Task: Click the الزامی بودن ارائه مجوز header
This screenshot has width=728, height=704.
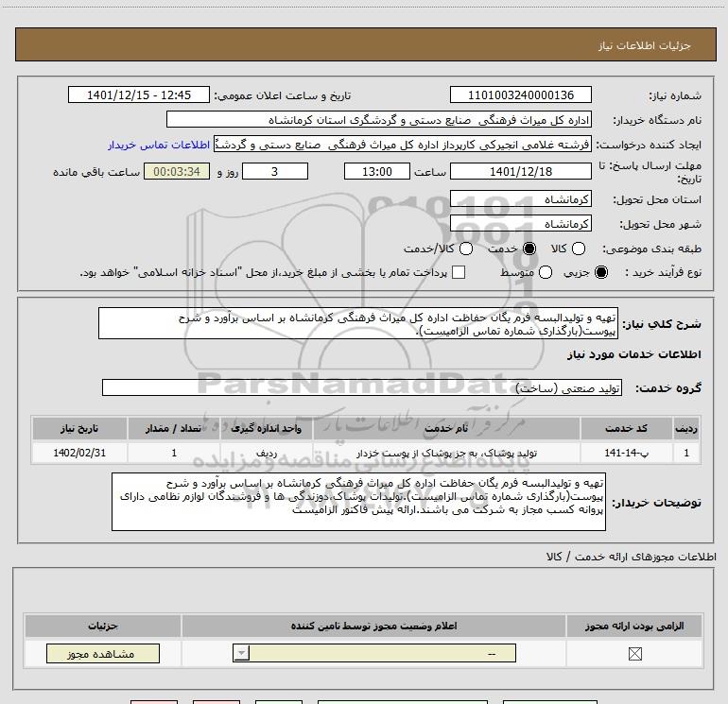Action: point(634,626)
